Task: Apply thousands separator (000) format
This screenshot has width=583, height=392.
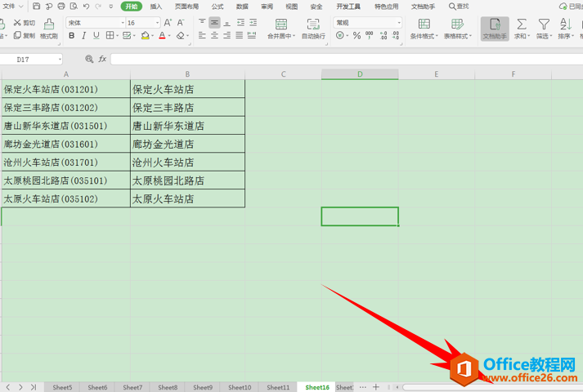Action: tap(370, 35)
